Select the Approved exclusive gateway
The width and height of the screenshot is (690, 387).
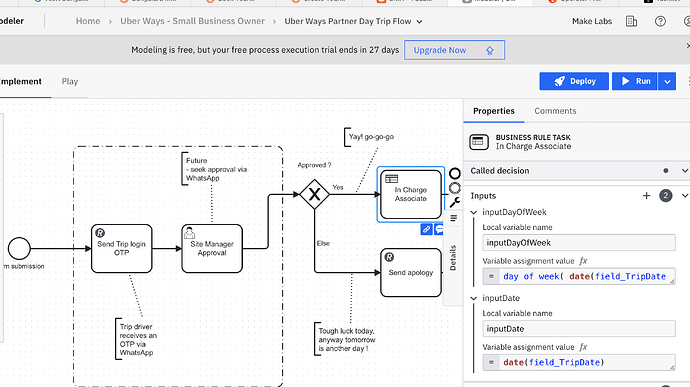314,194
